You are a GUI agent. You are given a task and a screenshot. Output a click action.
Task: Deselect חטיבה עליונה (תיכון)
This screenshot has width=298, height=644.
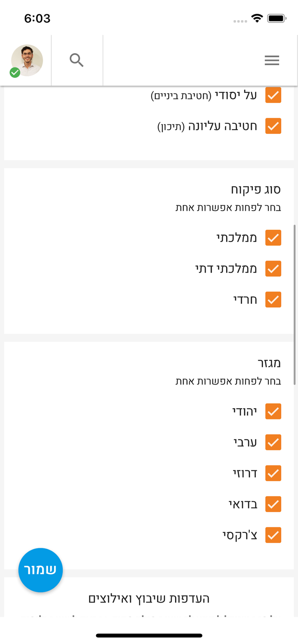pos(273,126)
